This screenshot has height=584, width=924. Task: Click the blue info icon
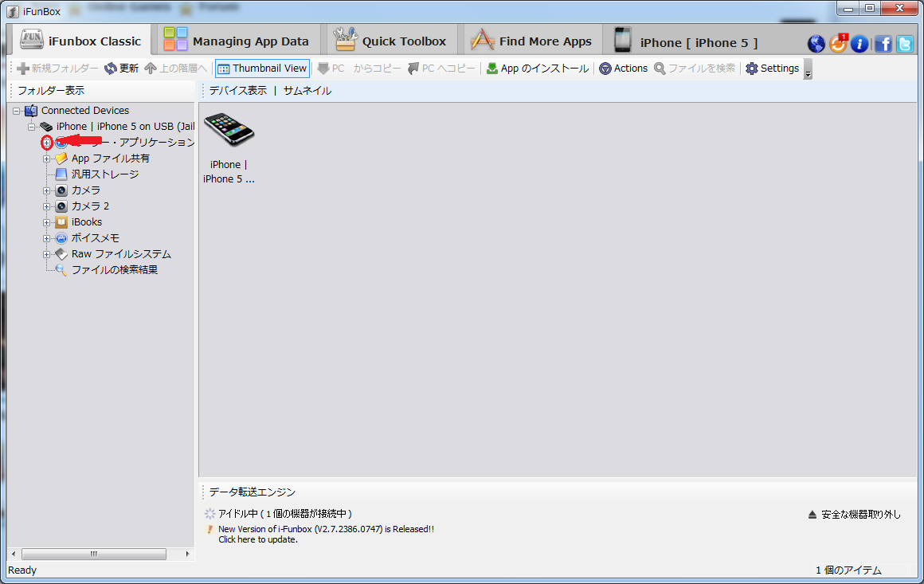[859, 44]
